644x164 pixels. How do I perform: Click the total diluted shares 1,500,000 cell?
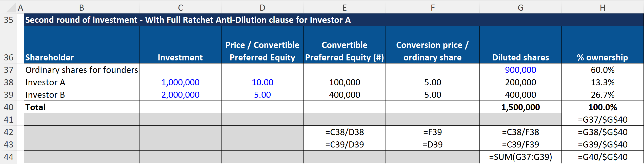tap(520, 107)
